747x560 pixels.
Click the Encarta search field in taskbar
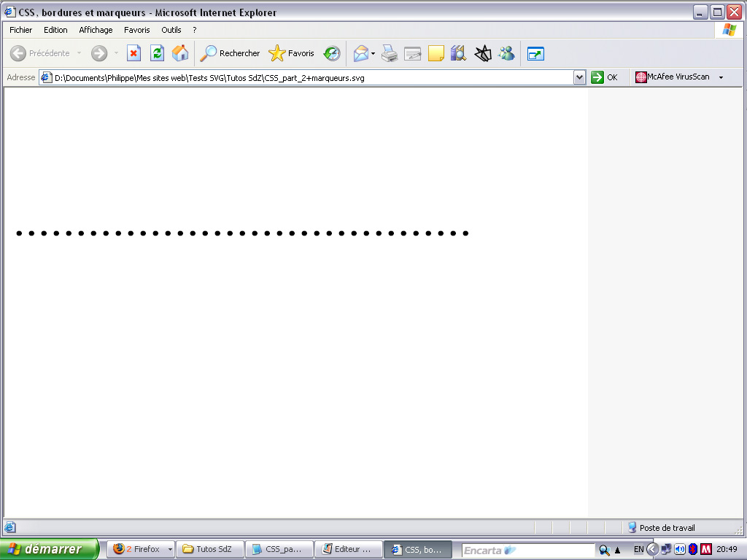point(528,550)
